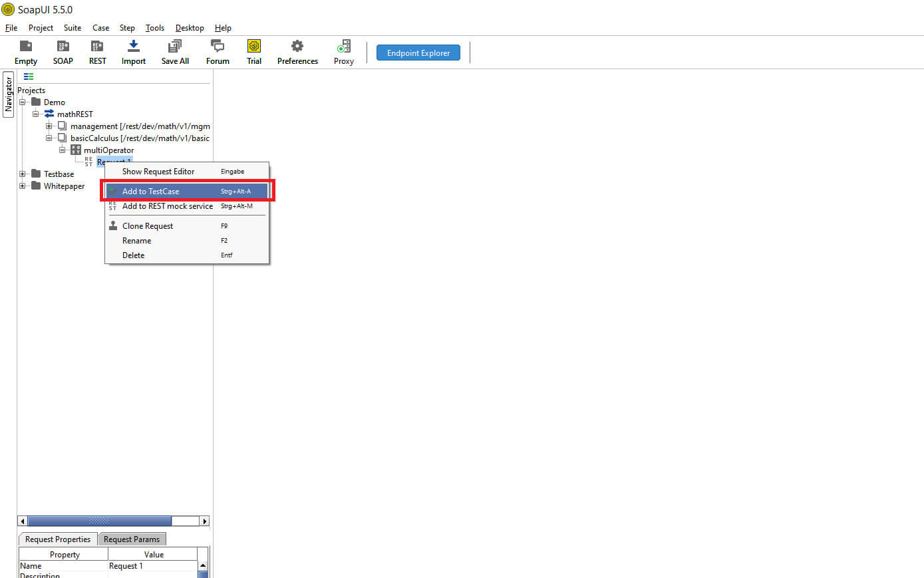The width and height of the screenshot is (924, 578).
Task: Click the SOAP project toolbar icon
Action: tap(63, 46)
